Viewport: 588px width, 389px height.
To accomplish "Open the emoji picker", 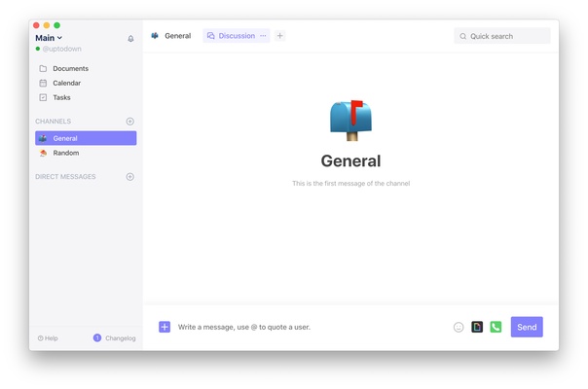I will click(459, 327).
